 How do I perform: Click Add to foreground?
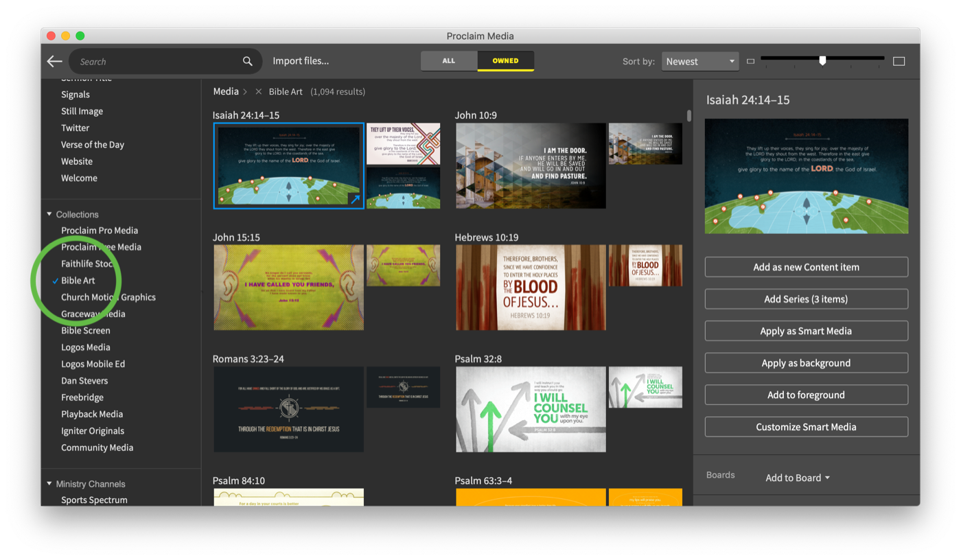[807, 395]
